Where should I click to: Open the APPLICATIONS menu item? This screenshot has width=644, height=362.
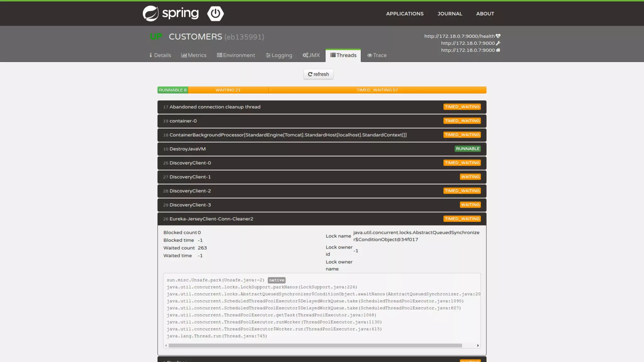pyautogui.click(x=405, y=14)
